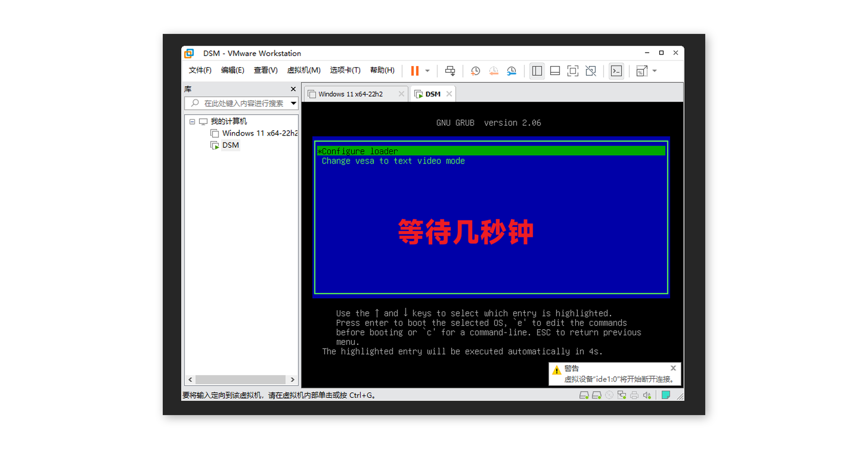Toggle the library sidebar view
The image size is (868, 449).
tap(537, 71)
